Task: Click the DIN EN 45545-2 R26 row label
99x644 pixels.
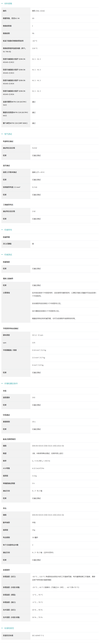Action: 14,93
